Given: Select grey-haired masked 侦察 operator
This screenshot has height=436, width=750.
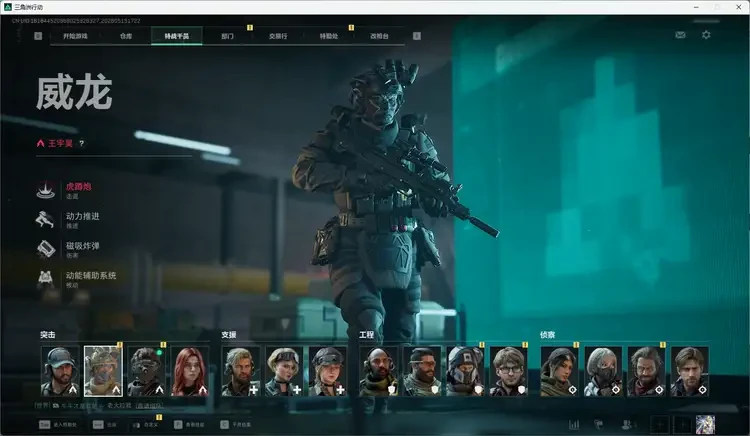Looking at the screenshot, I should (603, 371).
